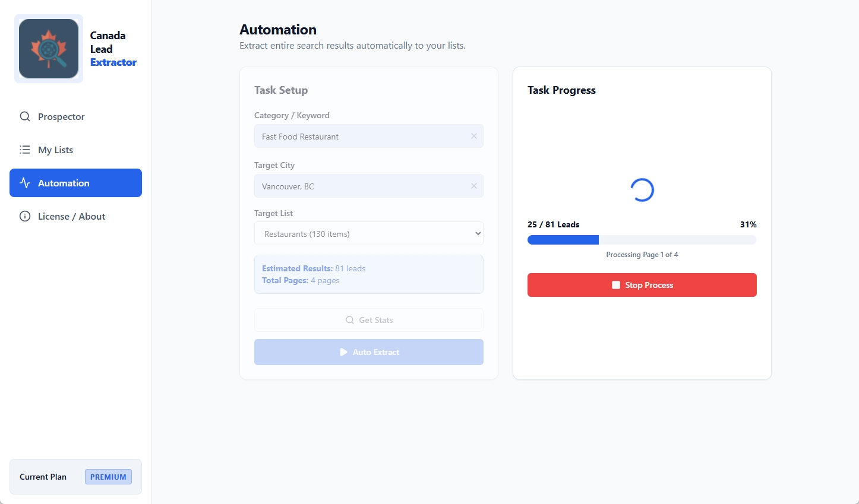Click the stop square icon in Stop Process
Viewport: 859px width, 504px height.
click(x=615, y=285)
